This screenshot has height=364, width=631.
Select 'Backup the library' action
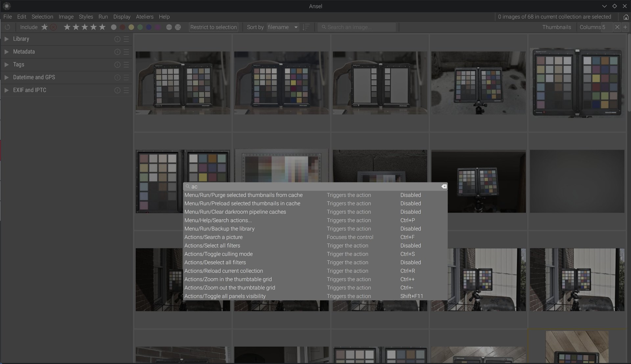tap(315, 229)
